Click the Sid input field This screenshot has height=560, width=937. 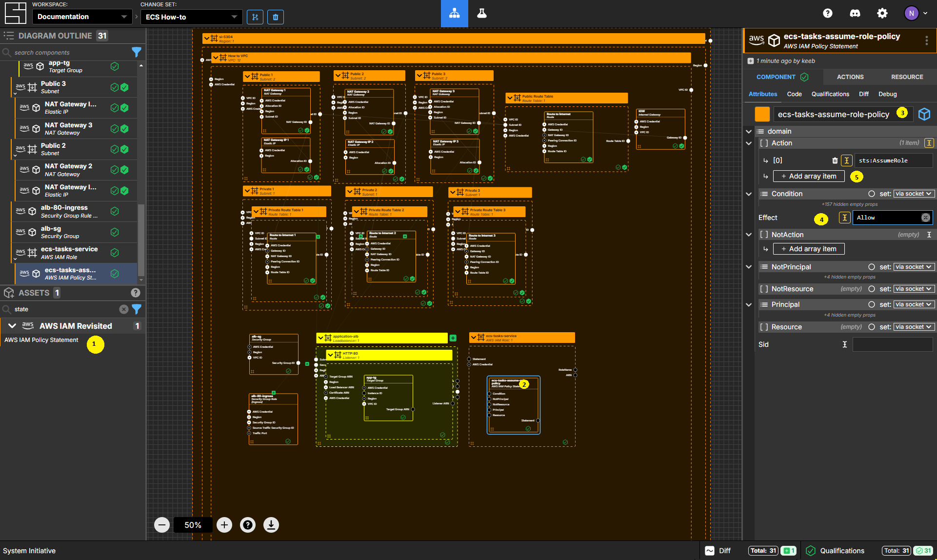(892, 344)
